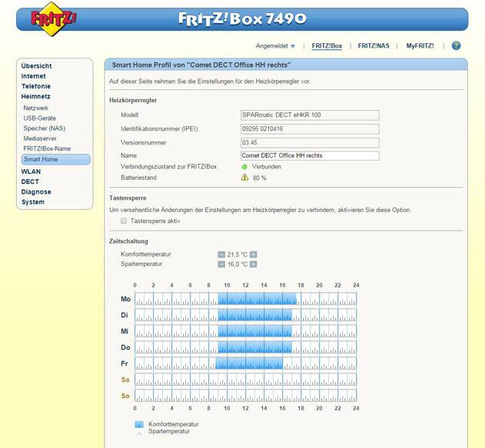
Task: Open the Mediaserver menu item
Action: tap(40, 138)
